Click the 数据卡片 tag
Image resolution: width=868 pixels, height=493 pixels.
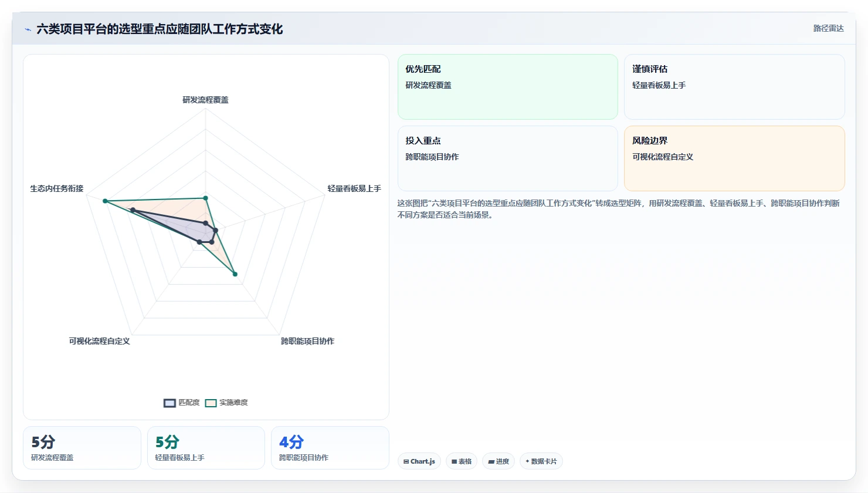click(541, 461)
